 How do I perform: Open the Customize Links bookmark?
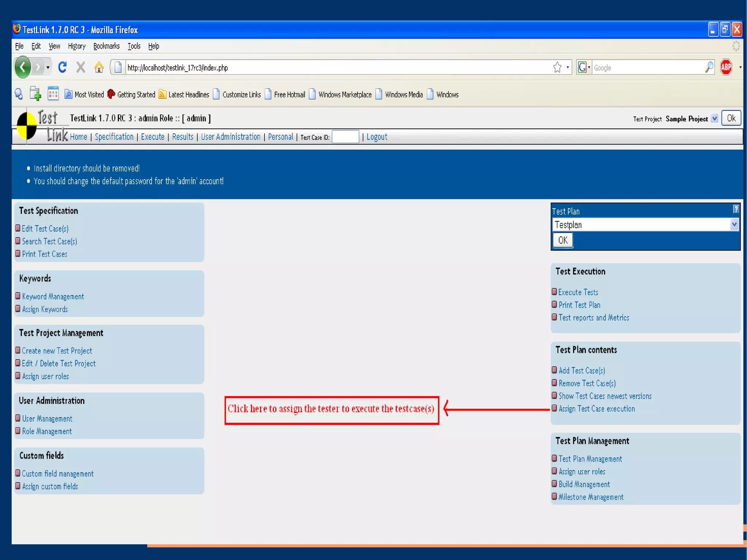click(x=237, y=94)
